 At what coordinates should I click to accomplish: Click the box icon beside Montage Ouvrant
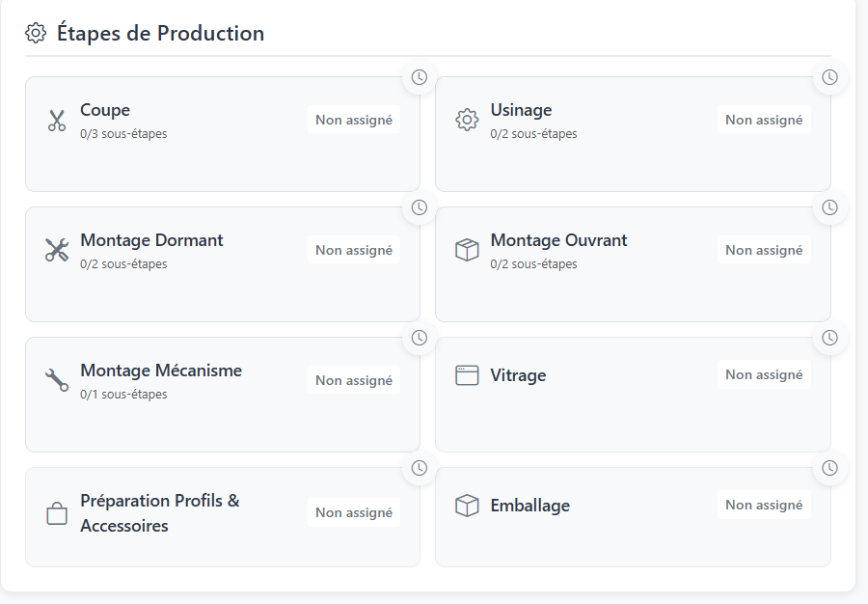pyautogui.click(x=467, y=250)
